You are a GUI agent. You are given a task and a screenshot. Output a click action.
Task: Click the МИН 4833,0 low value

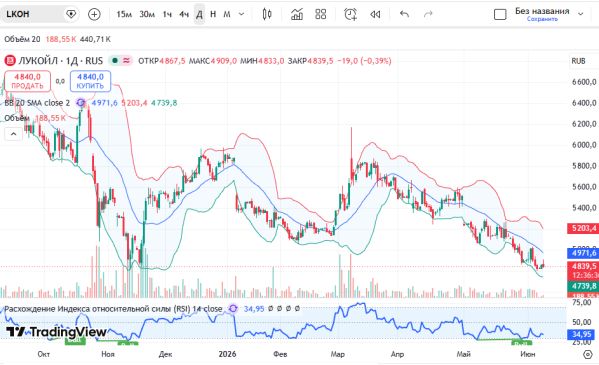pos(262,61)
